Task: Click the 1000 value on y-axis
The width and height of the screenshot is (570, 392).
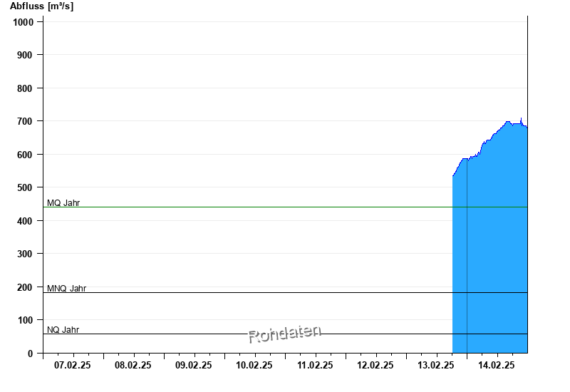Action: (x=24, y=22)
